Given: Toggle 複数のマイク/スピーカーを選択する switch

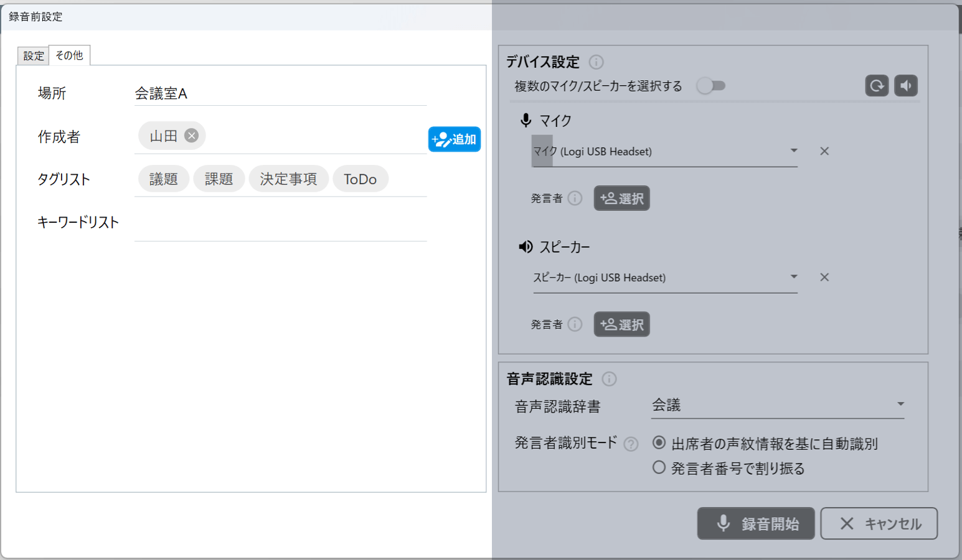Looking at the screenshot, I should coord(710,86).
